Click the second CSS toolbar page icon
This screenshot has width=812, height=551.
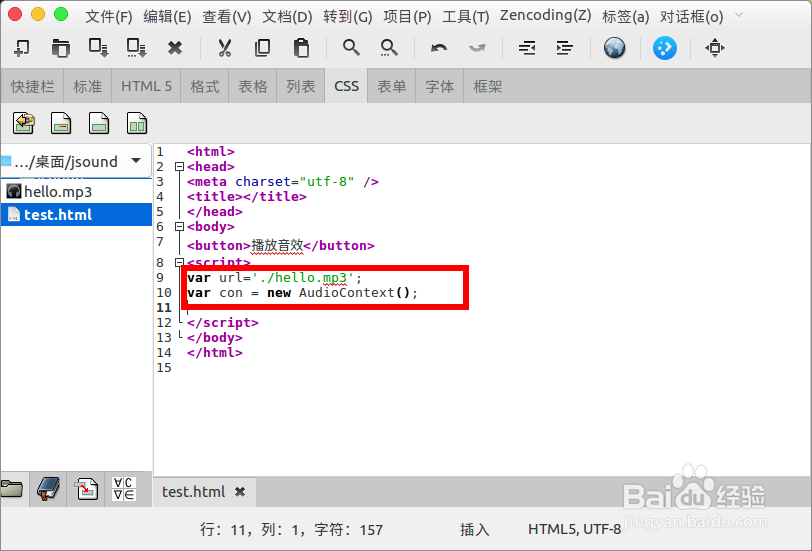61,123
